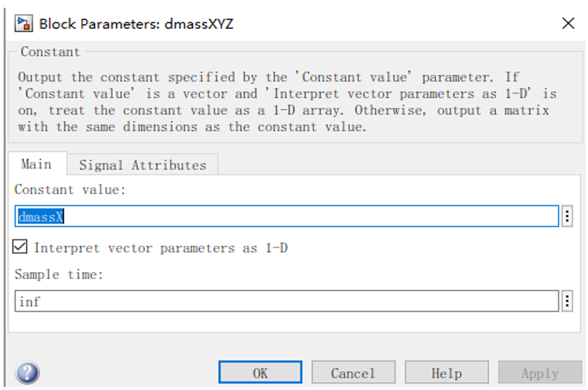The image size is (588, 390).
Task: Click the Constant value: label
Action: [x=70, y=189]
